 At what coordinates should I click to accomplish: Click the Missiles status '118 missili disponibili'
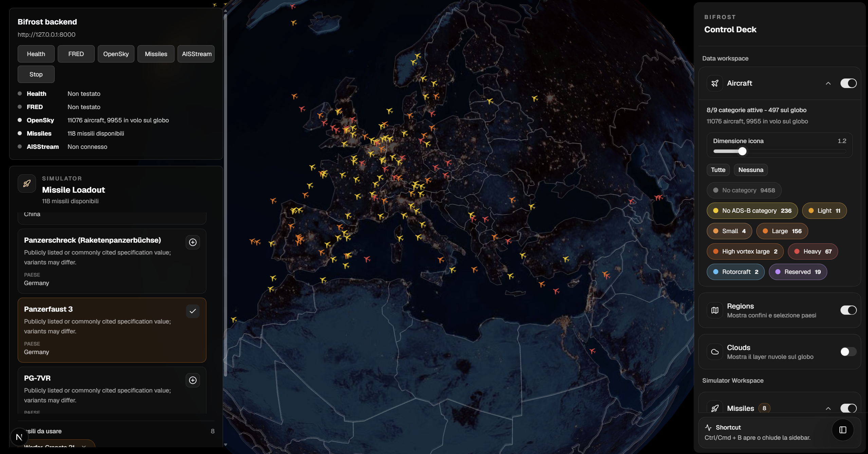96,134
